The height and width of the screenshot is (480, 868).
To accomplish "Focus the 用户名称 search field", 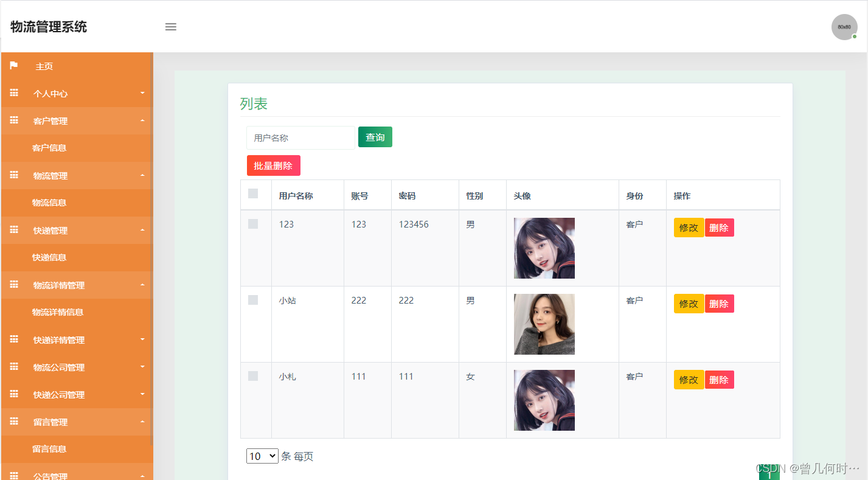I will point(300,137).
